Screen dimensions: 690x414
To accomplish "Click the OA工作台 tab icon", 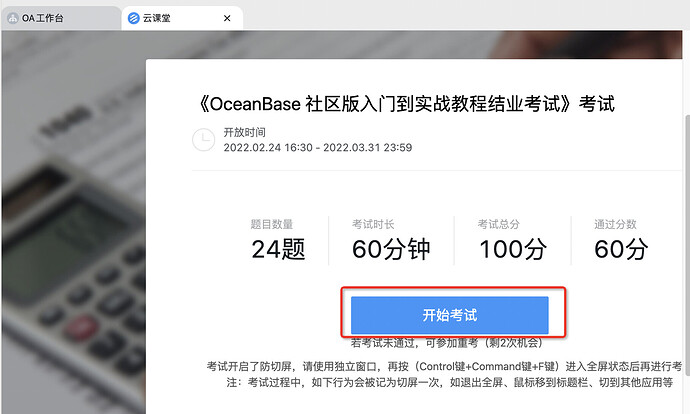I will click(13, 18).
